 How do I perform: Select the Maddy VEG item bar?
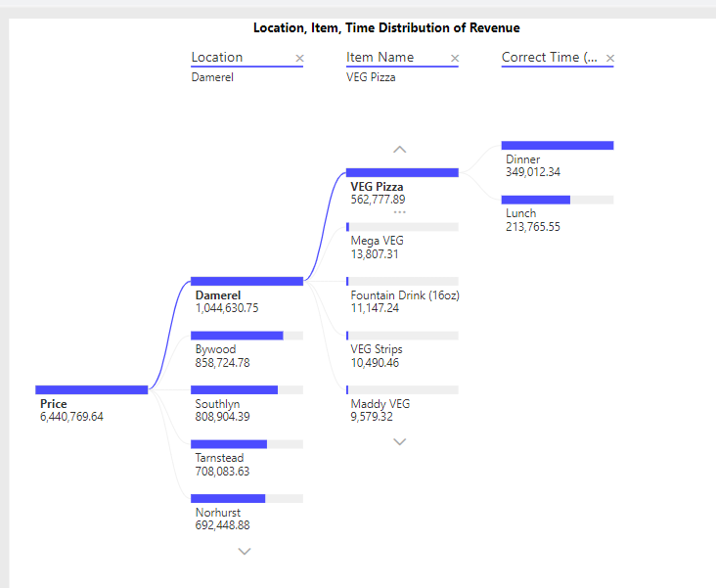click(x=402, y=389)
